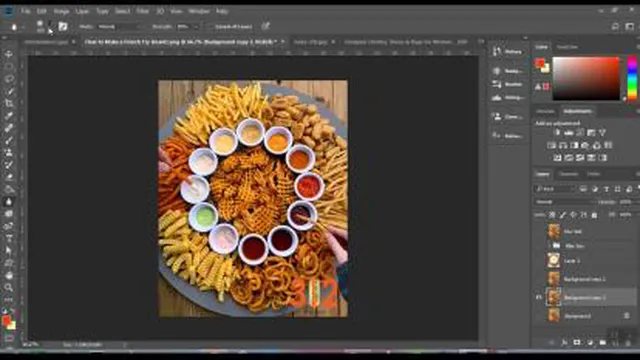The image size is (640, 360).
Task: Toggle visibility of selected Background copy layer
Action: (539, 298)
